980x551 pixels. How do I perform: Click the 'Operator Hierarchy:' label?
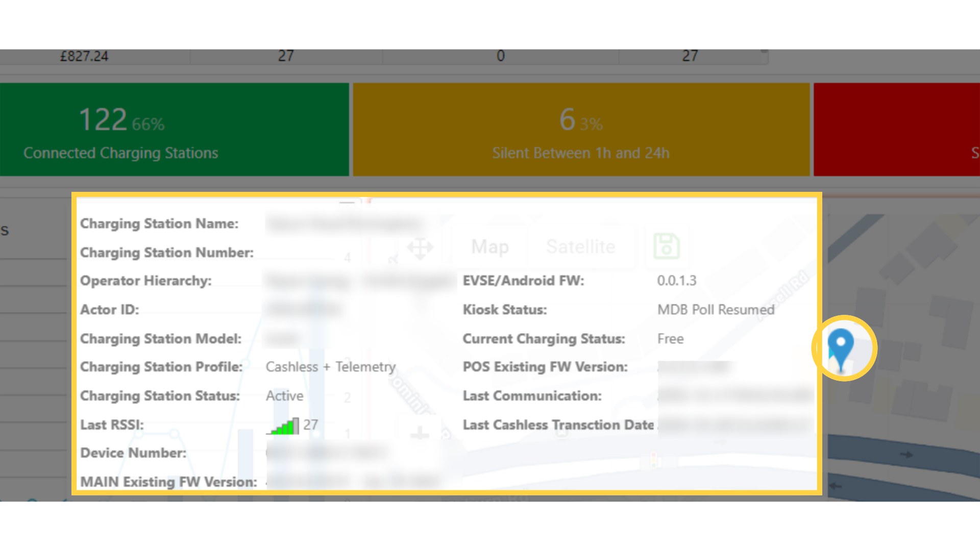145,281
